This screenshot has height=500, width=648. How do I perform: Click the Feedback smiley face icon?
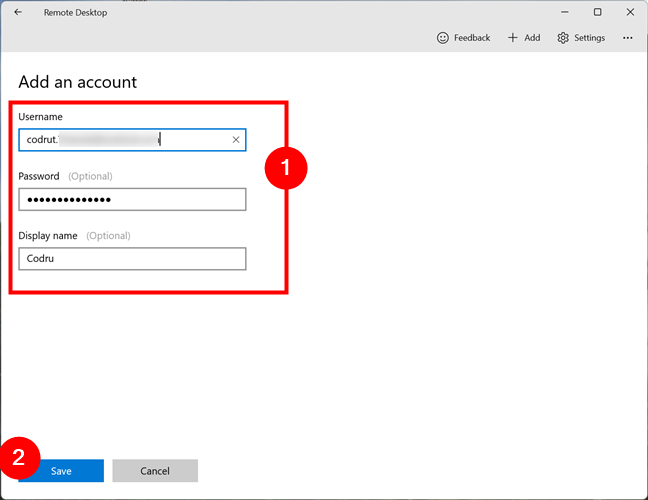pos(443,38)
